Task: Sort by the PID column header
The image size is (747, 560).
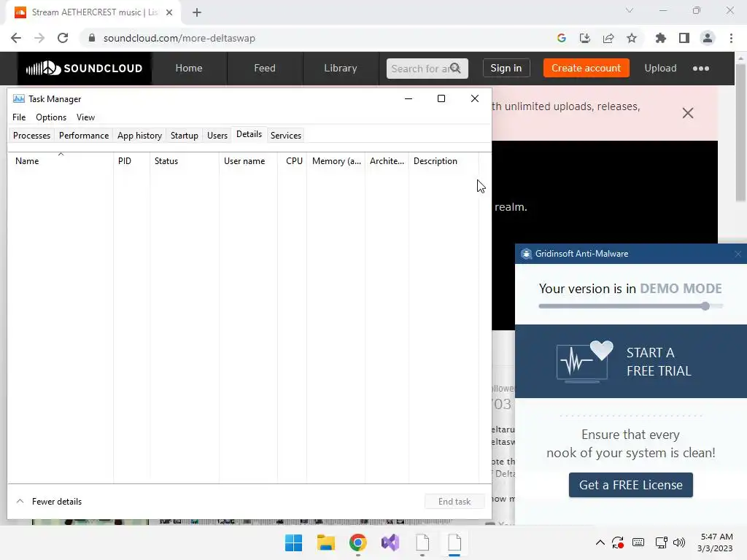Action: coord(131,161)
